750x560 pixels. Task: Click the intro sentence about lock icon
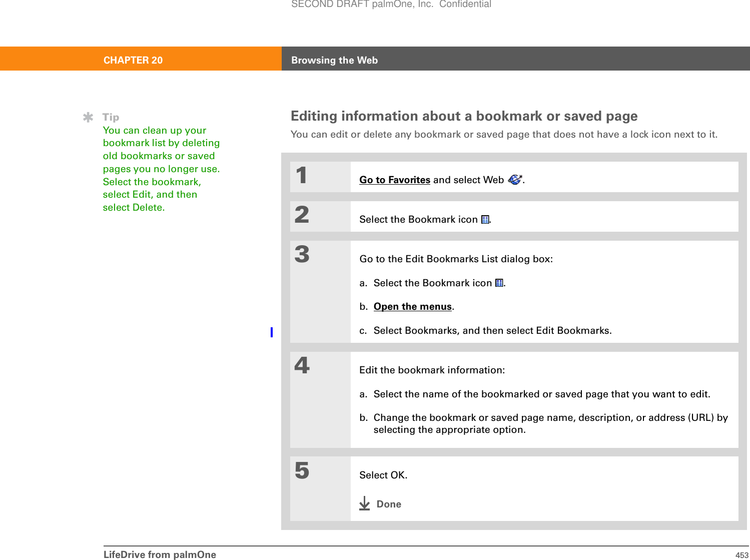pyautogui.click(x=504, y=135)
